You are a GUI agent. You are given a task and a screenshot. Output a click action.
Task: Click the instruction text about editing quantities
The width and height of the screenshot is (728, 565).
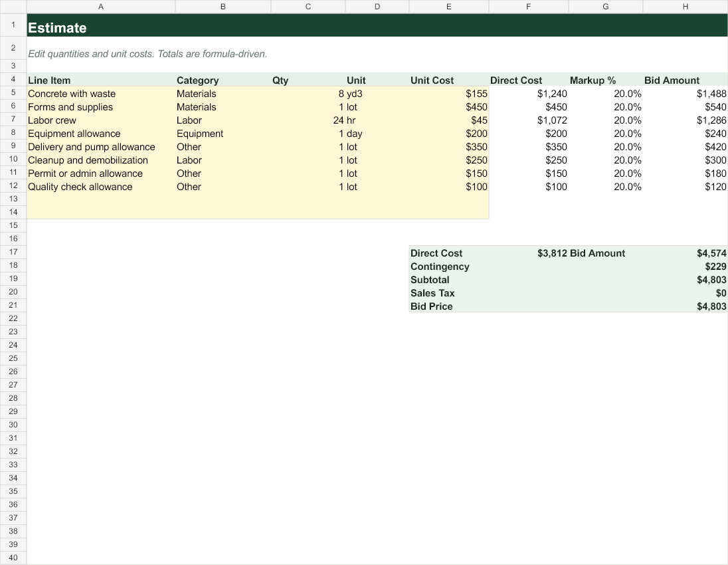pyautogui.click(x=147, y=54)
